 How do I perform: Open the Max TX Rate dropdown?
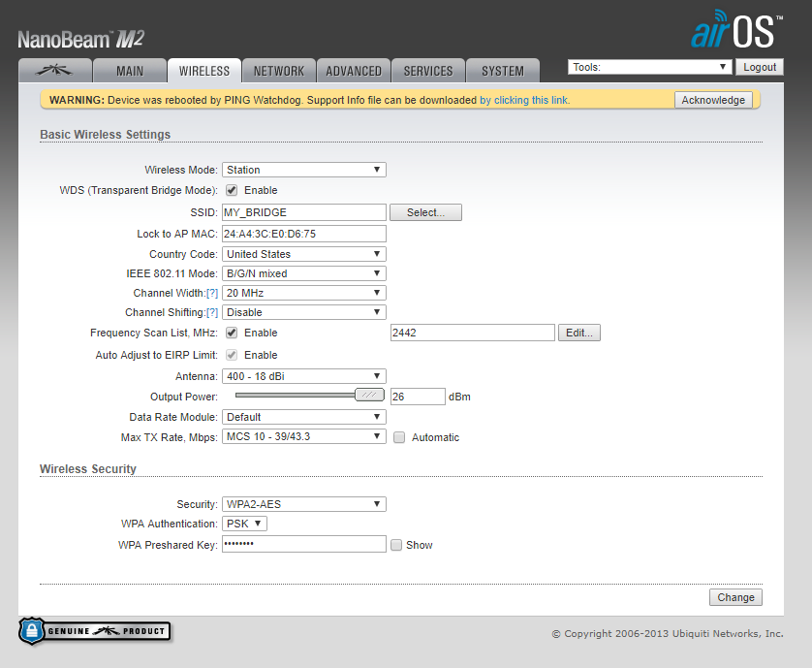tap(304, 436)
